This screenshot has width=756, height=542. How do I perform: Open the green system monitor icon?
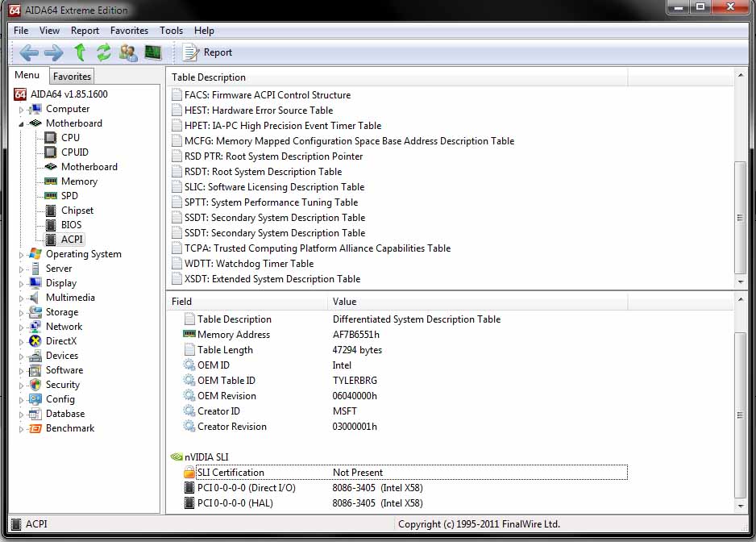(153, 52)
